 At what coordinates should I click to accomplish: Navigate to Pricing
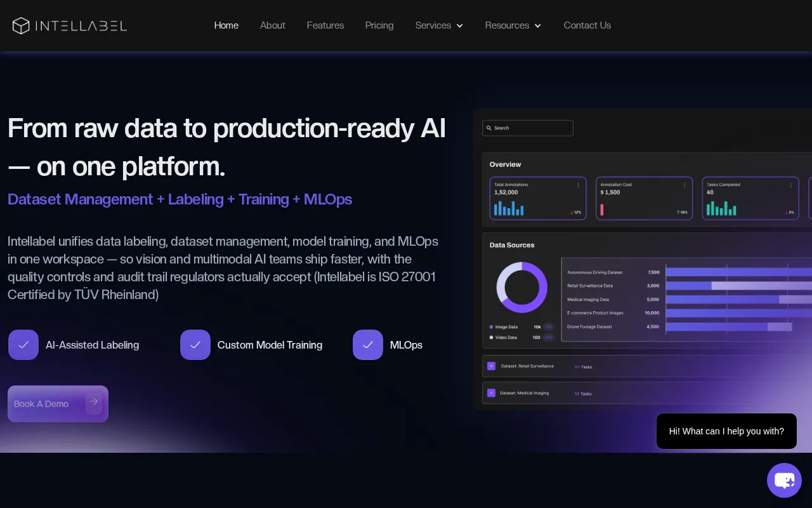tap(379, 25)
